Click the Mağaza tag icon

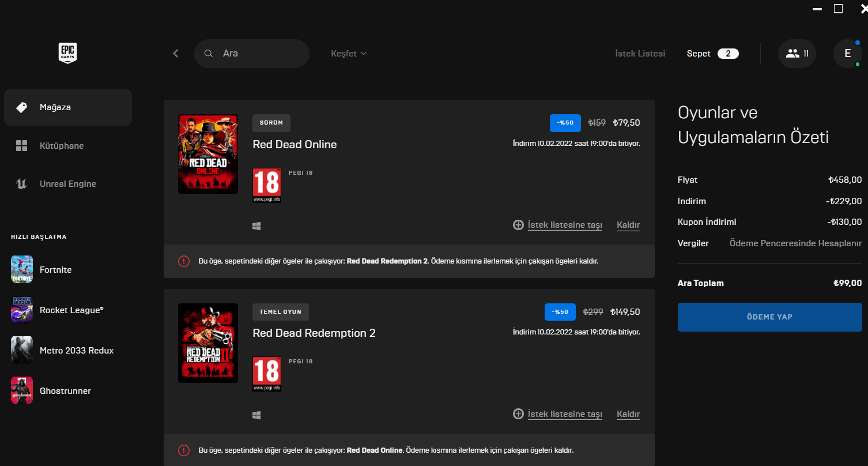[22, 107]
